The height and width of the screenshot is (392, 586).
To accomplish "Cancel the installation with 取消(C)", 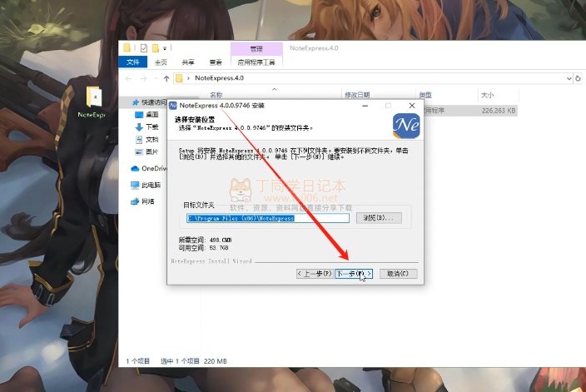I will 398,274.
